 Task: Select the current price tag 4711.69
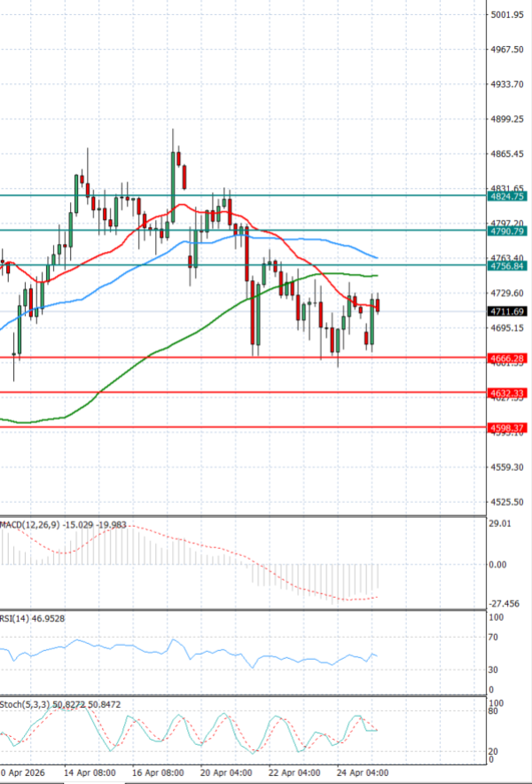click(507, 311)
